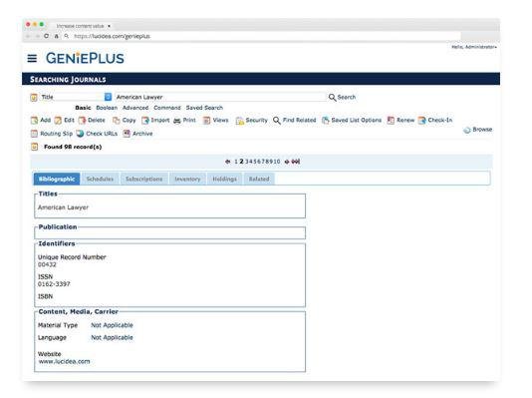This screenshot has width=532, height=398.
Task: Expand the Hello, Administrator user menu
Action: click(474, 47)
